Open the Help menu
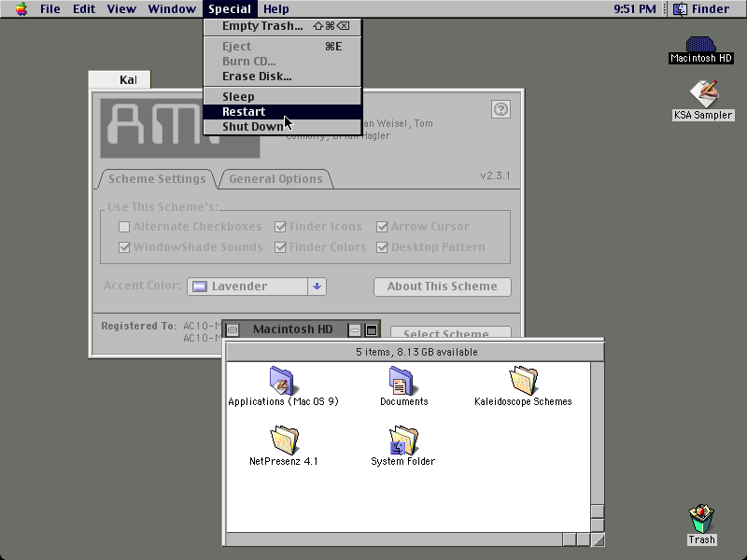This screenshot has width=747, height=560. tap(275, 8)
